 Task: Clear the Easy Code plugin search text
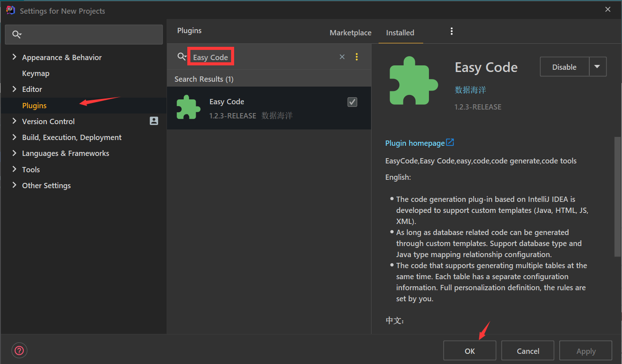click(x=342, y=57)
